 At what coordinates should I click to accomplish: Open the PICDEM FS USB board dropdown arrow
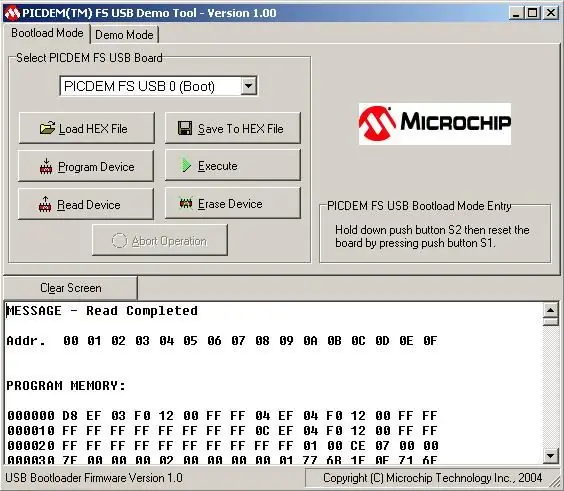(248, 86)
